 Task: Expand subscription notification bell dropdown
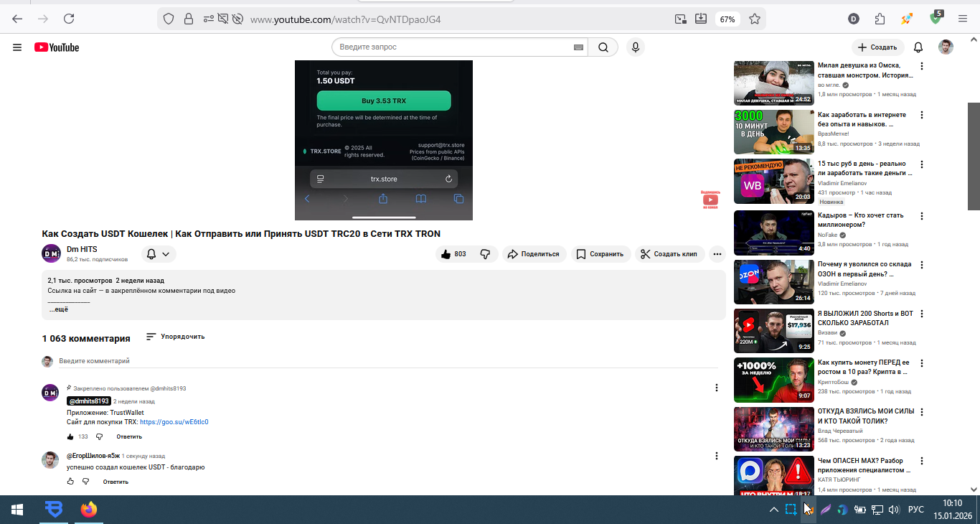(x=158, y=254)
